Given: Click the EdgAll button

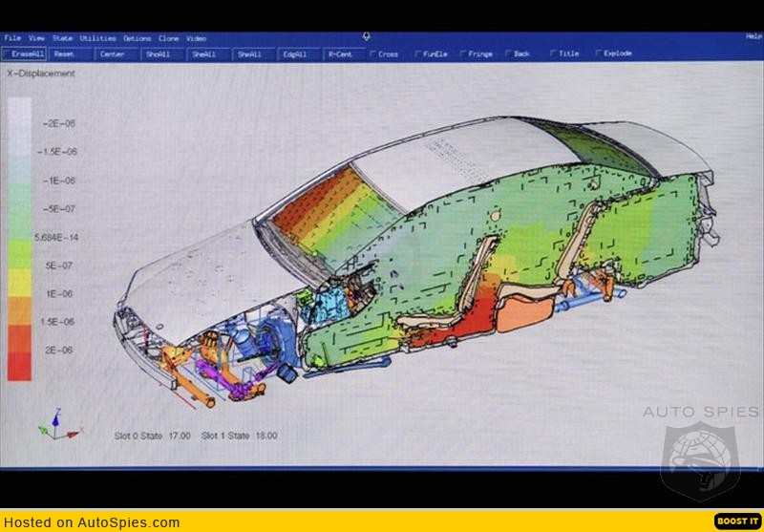Looking at the screenshot, I should click(x=295, y=54).
